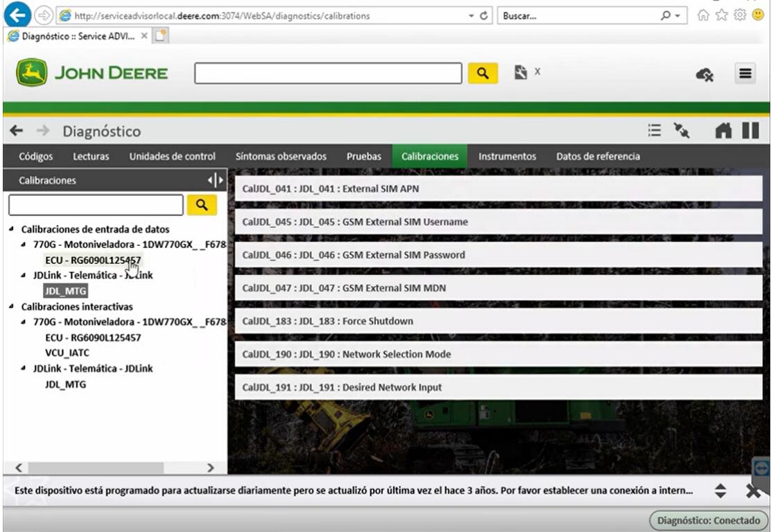Click the Calibraciones panel filter field
Screen dimensions: 771x532
[x=96, y=205]
